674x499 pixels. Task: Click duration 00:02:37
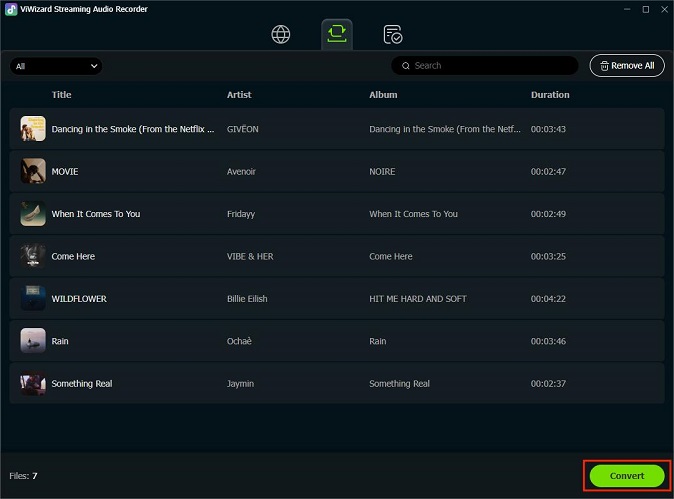click(548, 384)
